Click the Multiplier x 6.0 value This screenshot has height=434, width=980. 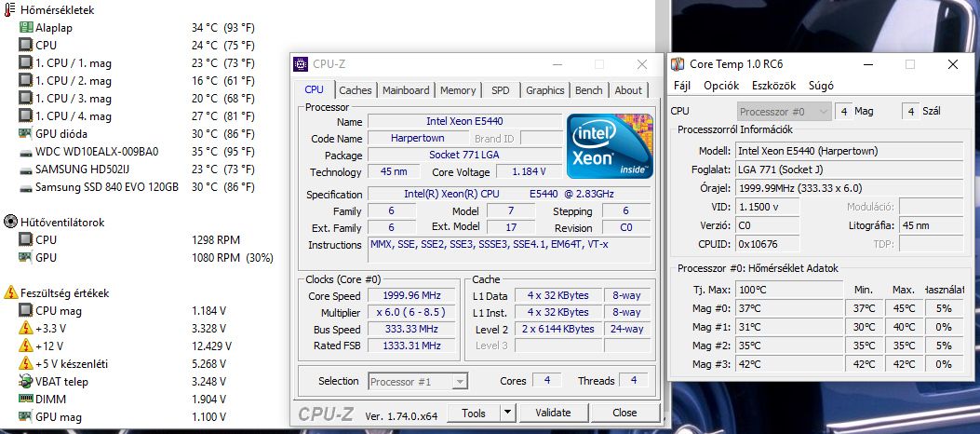(x=412, y=313)
